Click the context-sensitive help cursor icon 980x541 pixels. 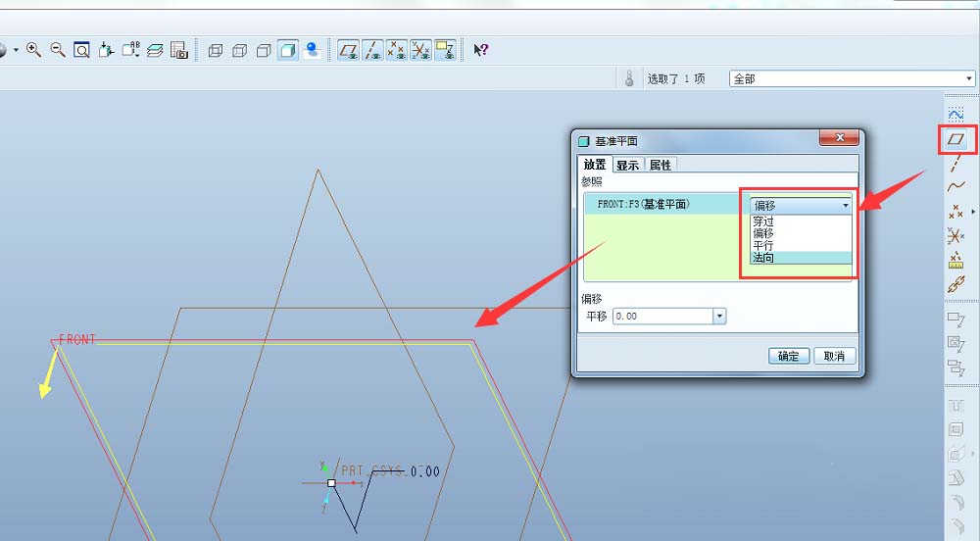coord(480,50)
